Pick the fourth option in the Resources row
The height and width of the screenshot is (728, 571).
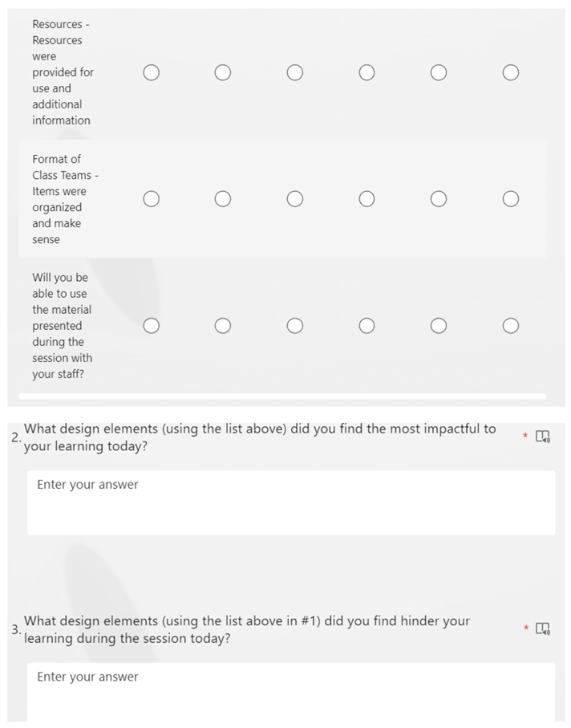[366, 73]
